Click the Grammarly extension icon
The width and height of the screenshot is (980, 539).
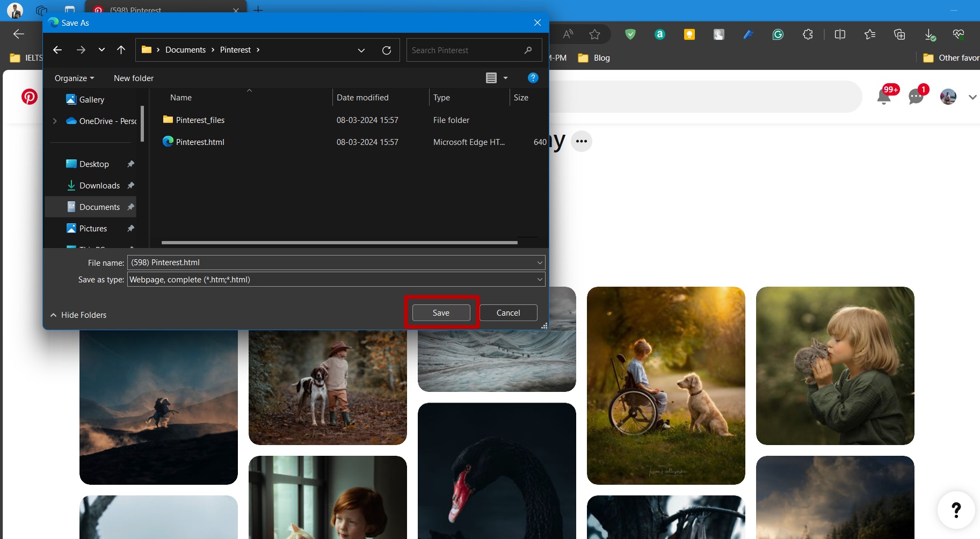778,35
